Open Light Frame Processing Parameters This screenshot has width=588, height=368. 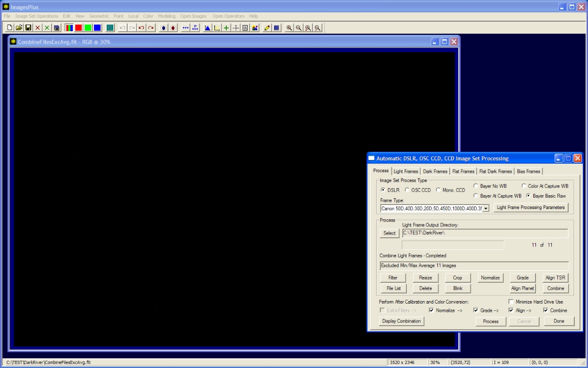[x=531, y=208]
